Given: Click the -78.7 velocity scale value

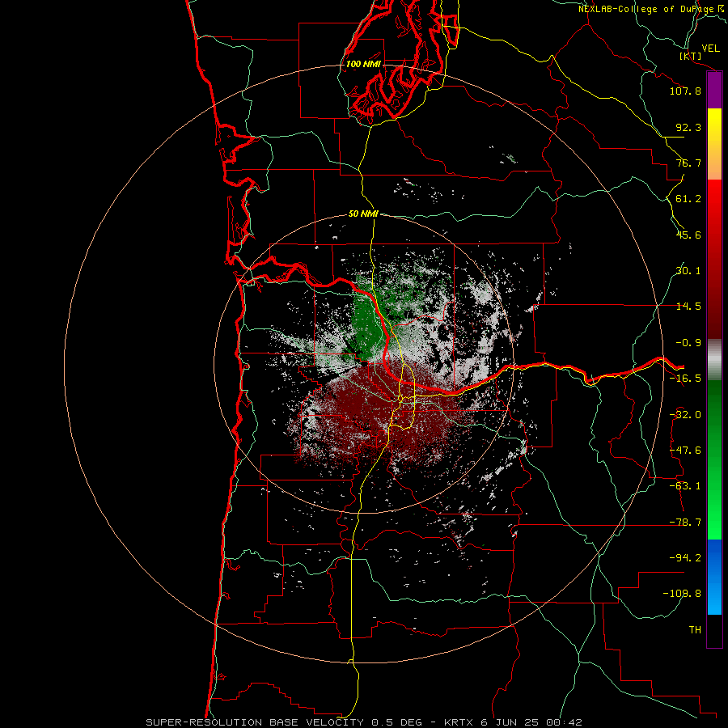Looking at the screenshot, I should click(685, 523).
